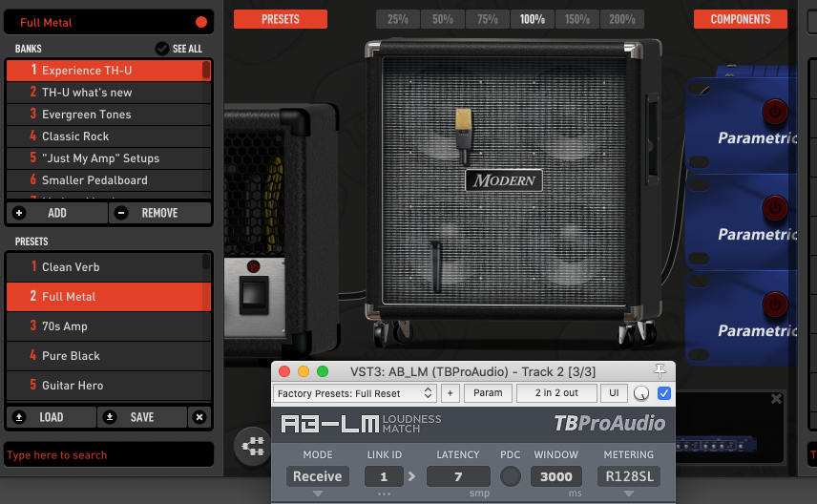The image size is (817, 504).
Task: Click the ADD bank button
Action: [x=57, y=213]
